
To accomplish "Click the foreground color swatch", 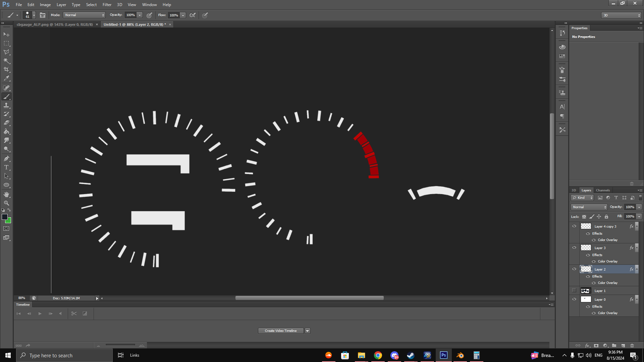I will 5,217.
